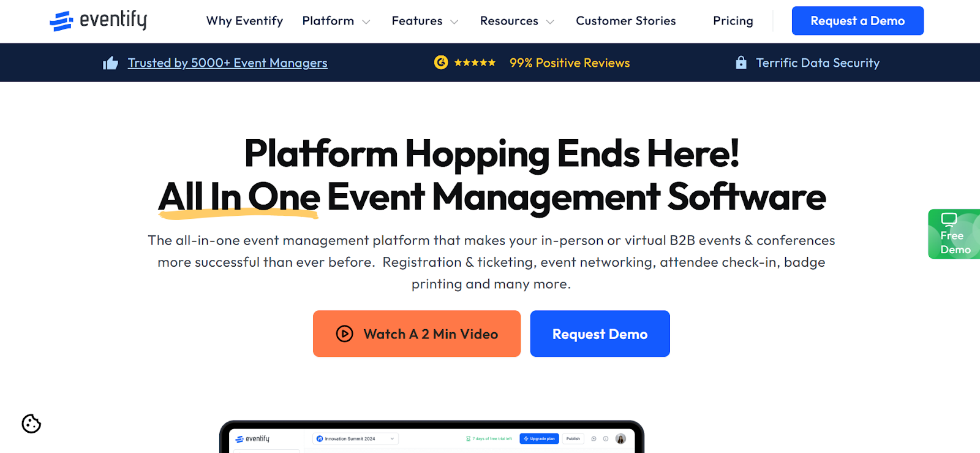980x453 pixels.
Task: Click the 99% Positive Reviews text
Action: (x=570, y=63)
